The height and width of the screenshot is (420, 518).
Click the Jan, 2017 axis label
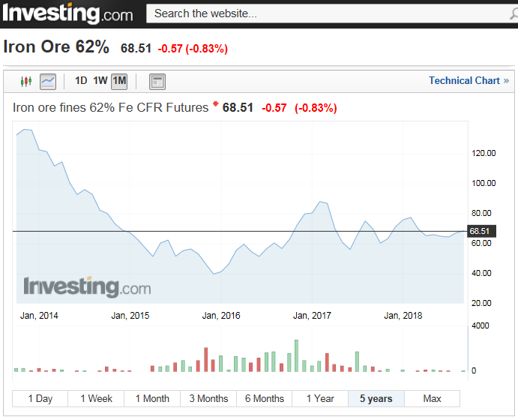(x=312, y=316)
